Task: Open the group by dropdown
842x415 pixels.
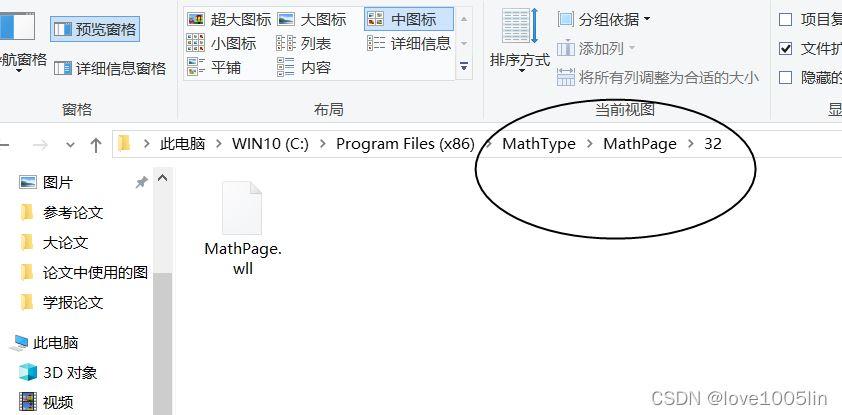Action: pos(604,20)
